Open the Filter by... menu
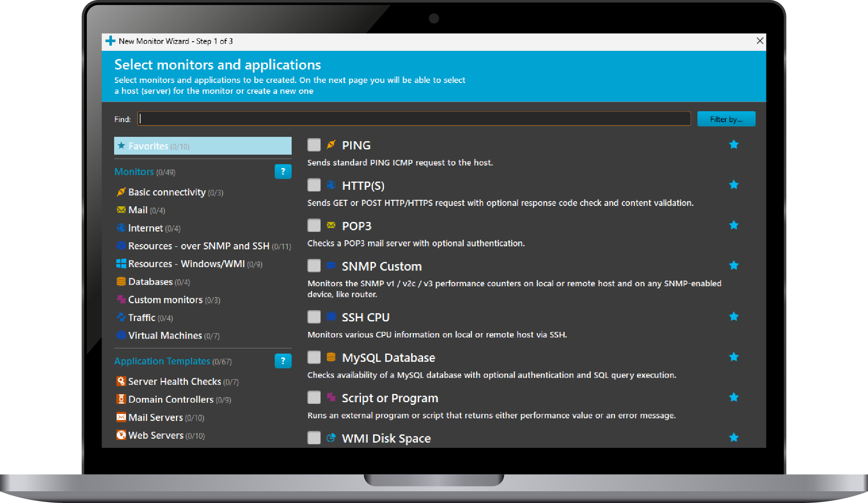 tap(726, 119)
